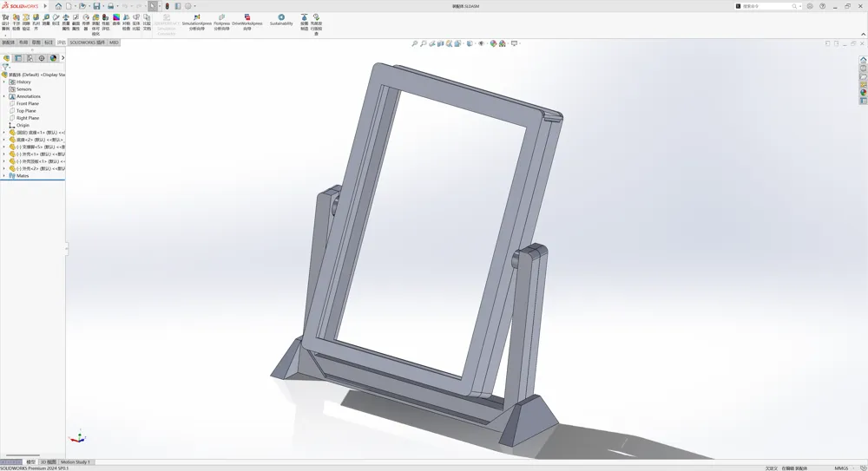Open the Options gear icon
The width and height of the screenshot is (868, 471).
click(187, 6)
